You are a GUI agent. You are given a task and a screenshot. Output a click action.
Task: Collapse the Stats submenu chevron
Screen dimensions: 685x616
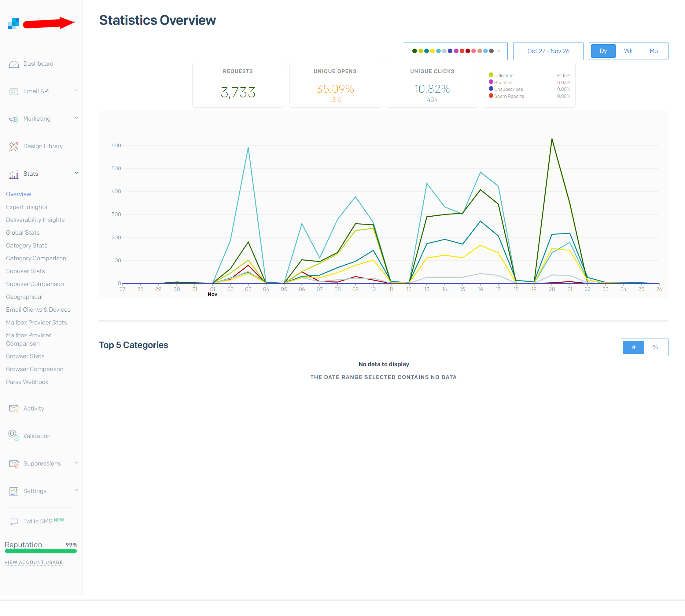click(76, 173)
